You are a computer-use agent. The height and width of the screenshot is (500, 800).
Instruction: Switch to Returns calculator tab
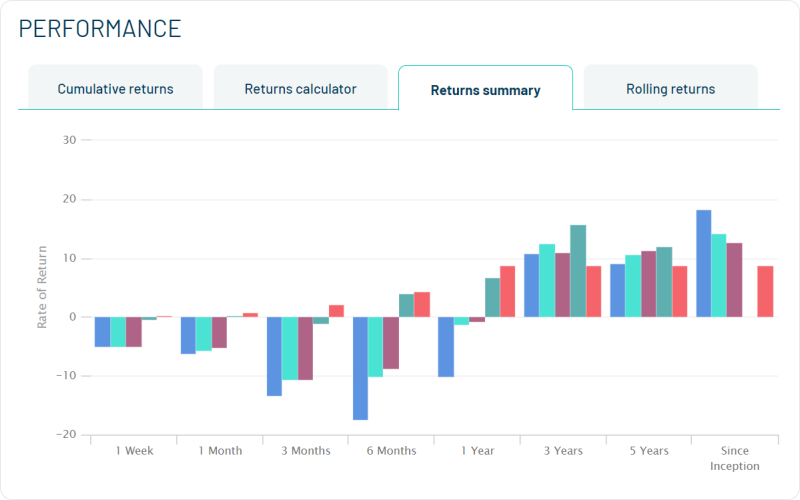tap(300, 89)
